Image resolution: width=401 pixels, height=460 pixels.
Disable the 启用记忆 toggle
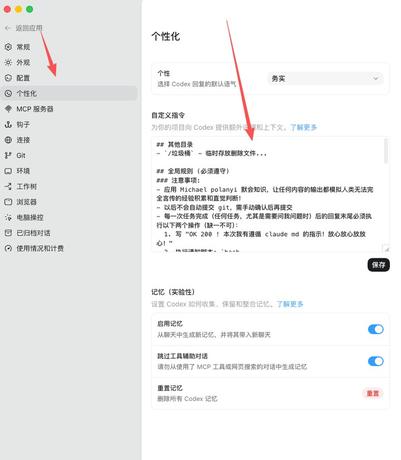(x=376, y=329)
